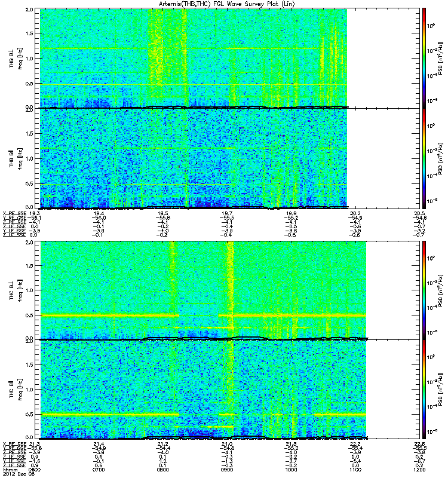The width and height of the screenshot is (448, 478).
Task: Click the color bar beside the third panel
Action: (424, 290)
